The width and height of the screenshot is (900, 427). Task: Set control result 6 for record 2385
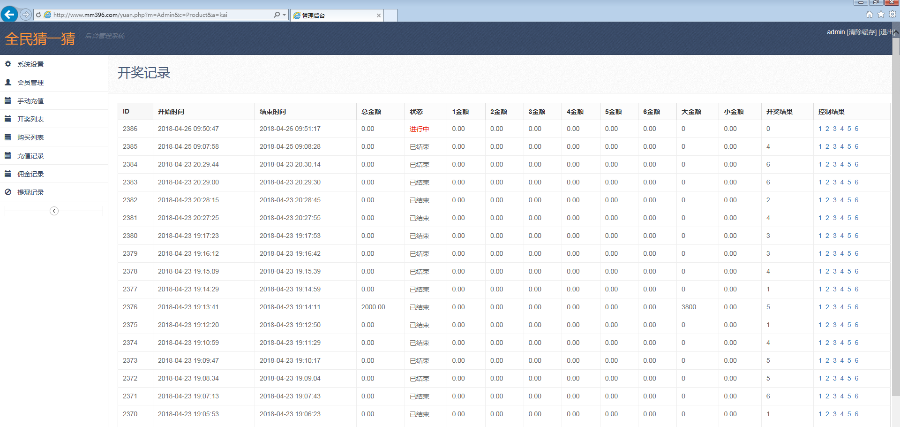click(857, 146)
